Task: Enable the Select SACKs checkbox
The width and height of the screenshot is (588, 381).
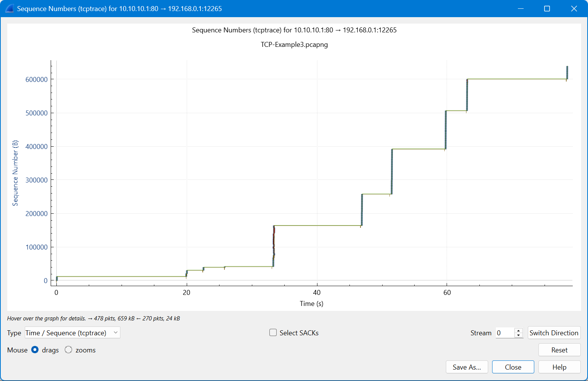Action: coord(273,333)
